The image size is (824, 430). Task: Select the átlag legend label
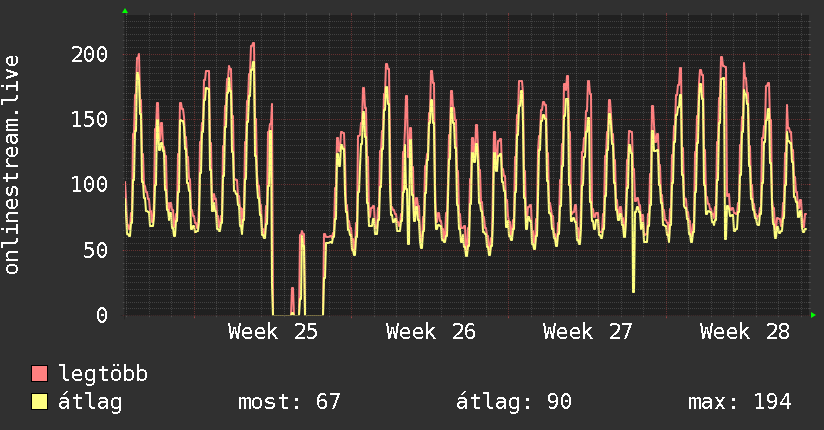(90, 402)
